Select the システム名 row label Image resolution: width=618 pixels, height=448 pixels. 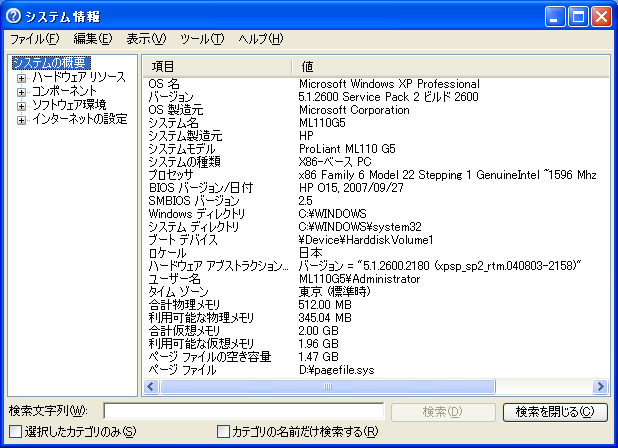pos(173,123)
